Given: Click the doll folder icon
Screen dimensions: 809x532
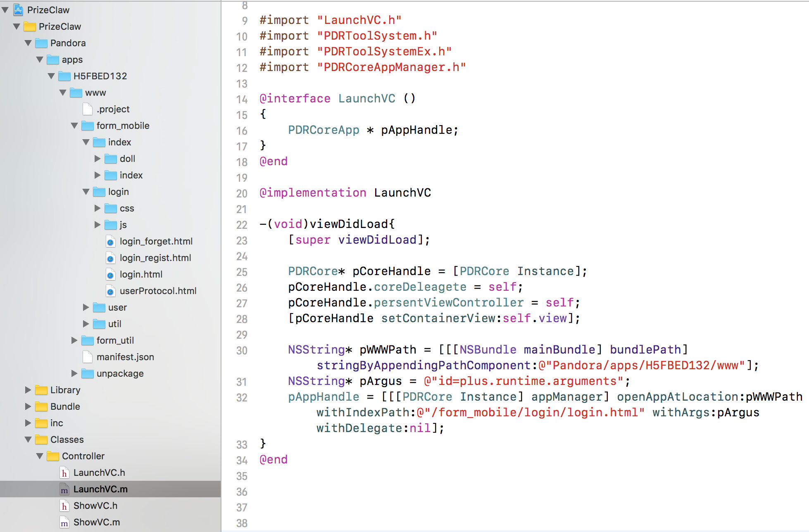Looking at the screenshot, I should pos(111,159).
